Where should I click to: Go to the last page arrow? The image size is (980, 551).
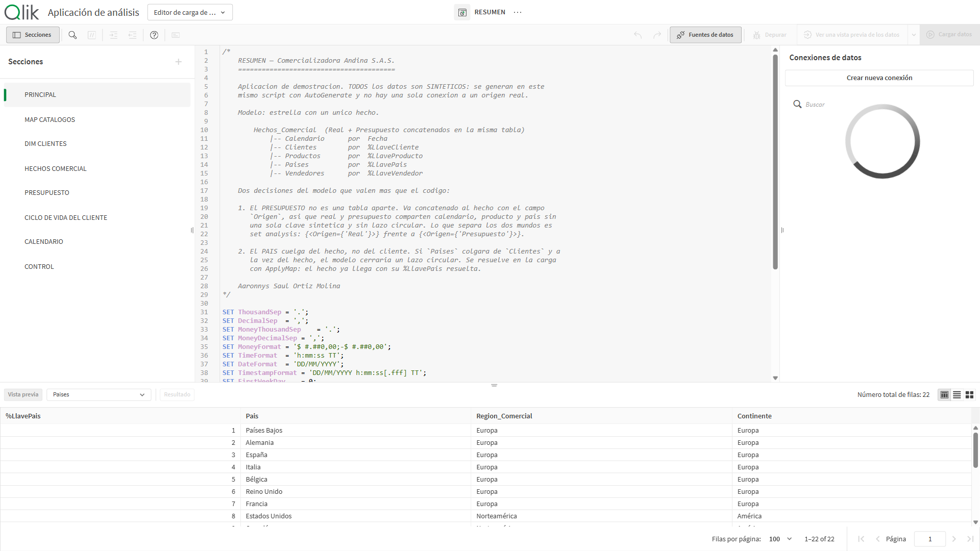[970, 539]
